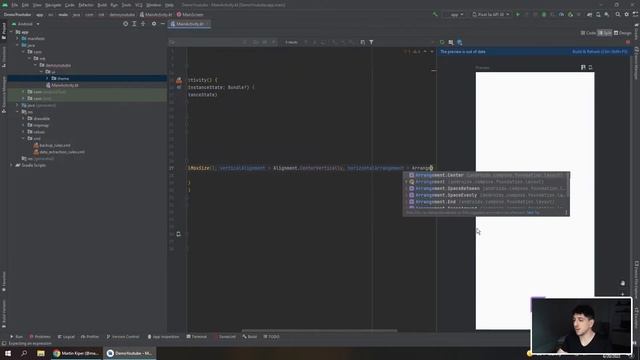
Task: Expand Gradle Scripts node
Action: coord(11,165)
